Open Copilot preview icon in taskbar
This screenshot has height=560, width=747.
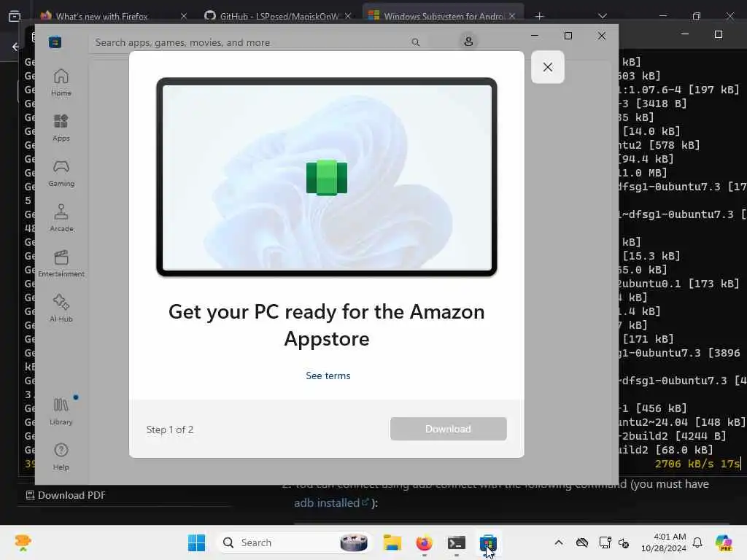724,542
